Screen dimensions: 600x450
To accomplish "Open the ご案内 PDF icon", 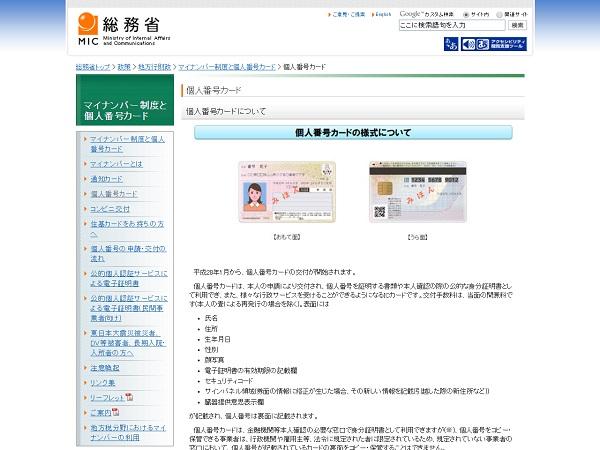I will coord(116,412).
